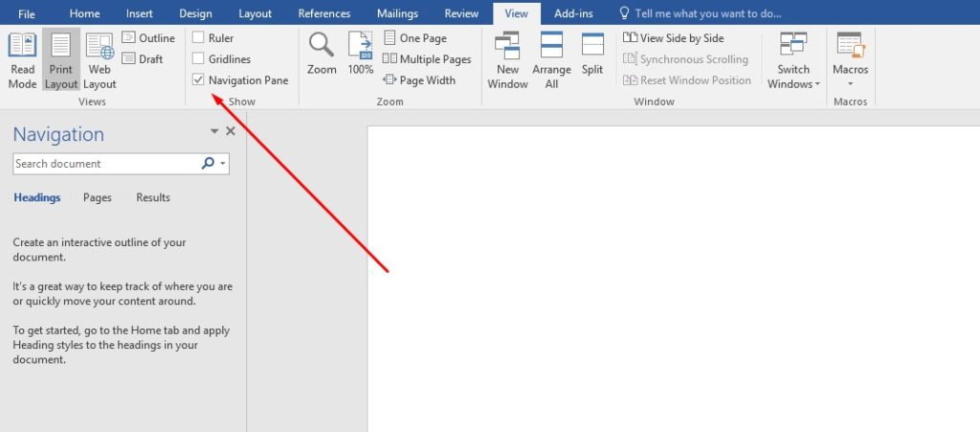Image resolution: width=980 pixels, height=432 pixels.
Task: Open the Add-ins tab
Action: [574, 13]
